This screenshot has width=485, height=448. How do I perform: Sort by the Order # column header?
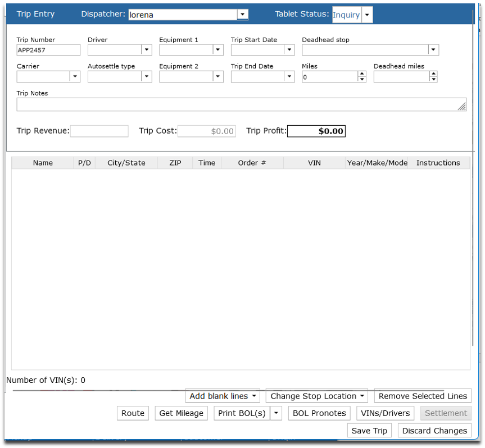(252, 163)
